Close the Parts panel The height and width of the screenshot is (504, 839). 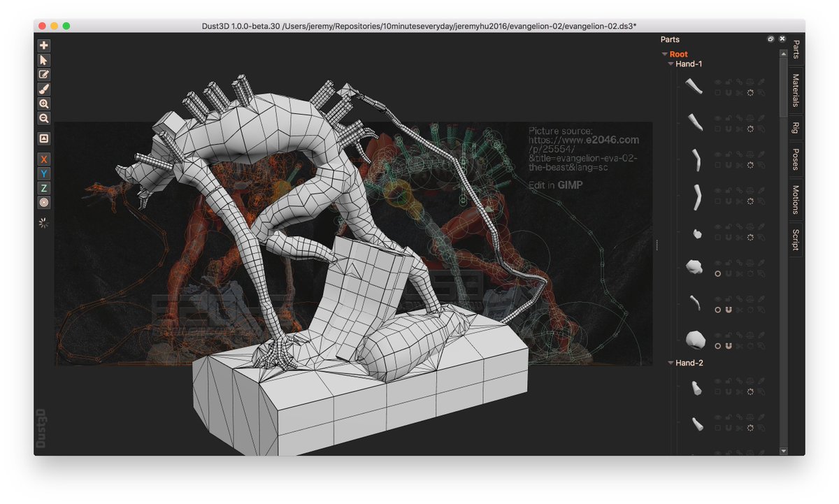click(x=782, y=39)
